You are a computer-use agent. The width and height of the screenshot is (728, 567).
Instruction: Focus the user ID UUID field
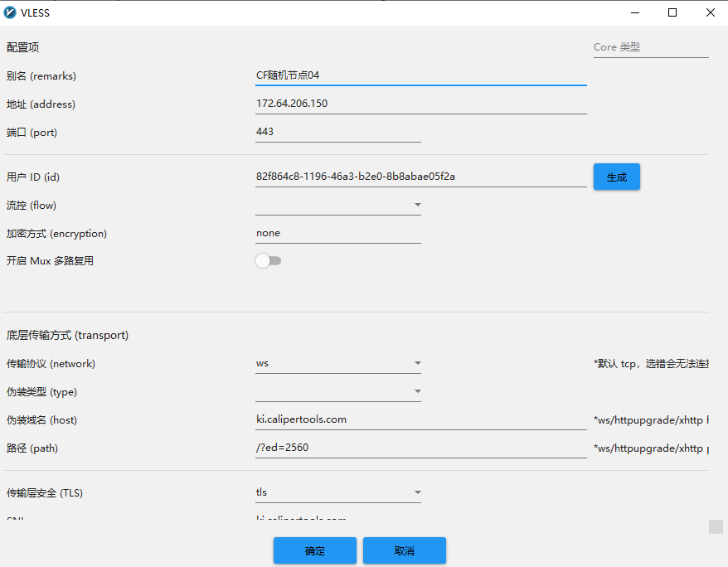coord(420,177)
